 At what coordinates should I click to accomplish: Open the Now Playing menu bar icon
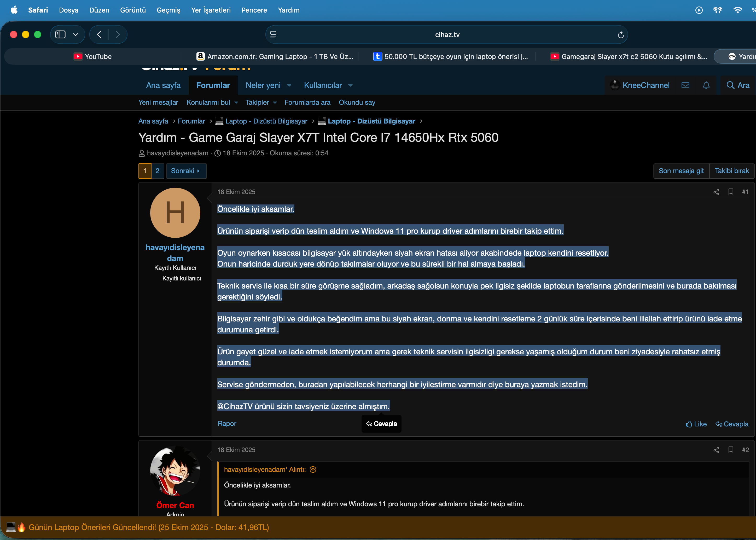pyautogui.click(x=699, y=10)
